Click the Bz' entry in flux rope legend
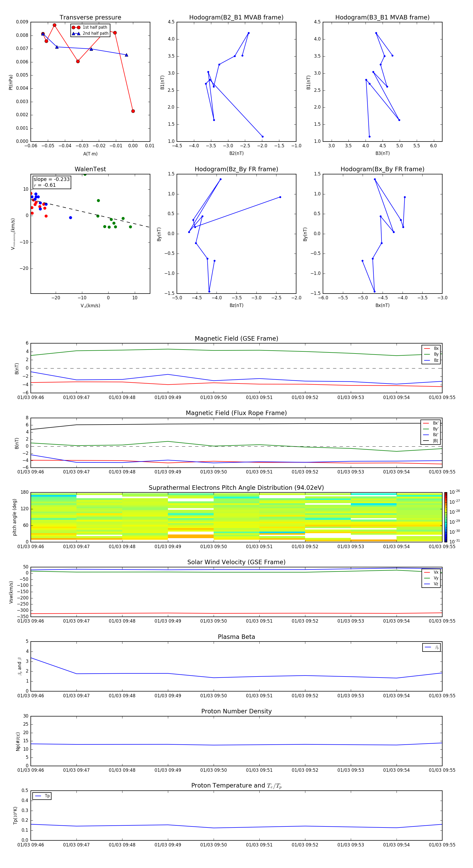This screenshot has width=473, height=868. pos(431,435)
